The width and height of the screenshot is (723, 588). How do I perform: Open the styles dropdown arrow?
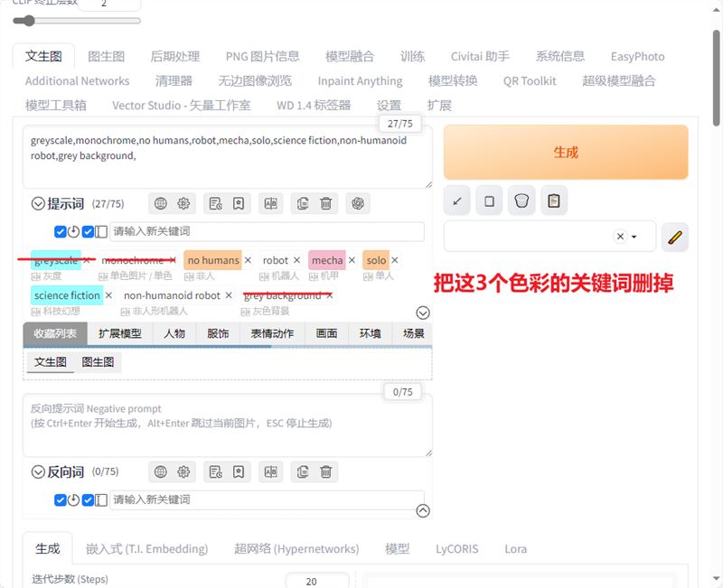634,237
